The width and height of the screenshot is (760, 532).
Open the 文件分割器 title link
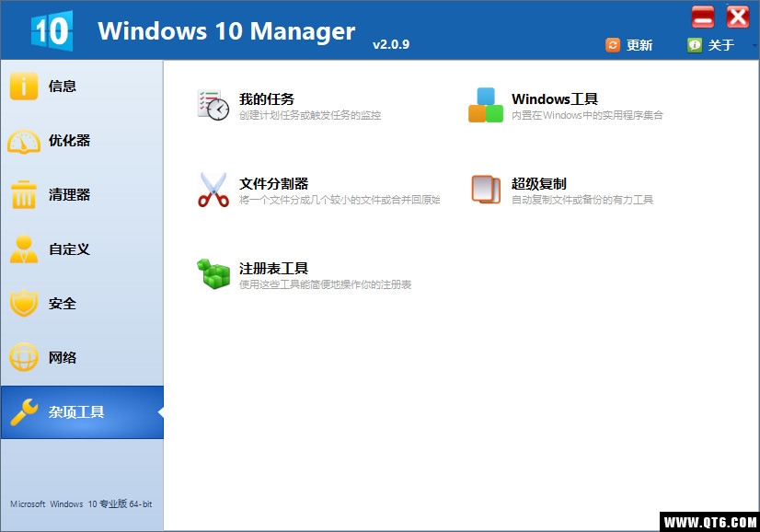pyautogui.click(x=274, y=184)
